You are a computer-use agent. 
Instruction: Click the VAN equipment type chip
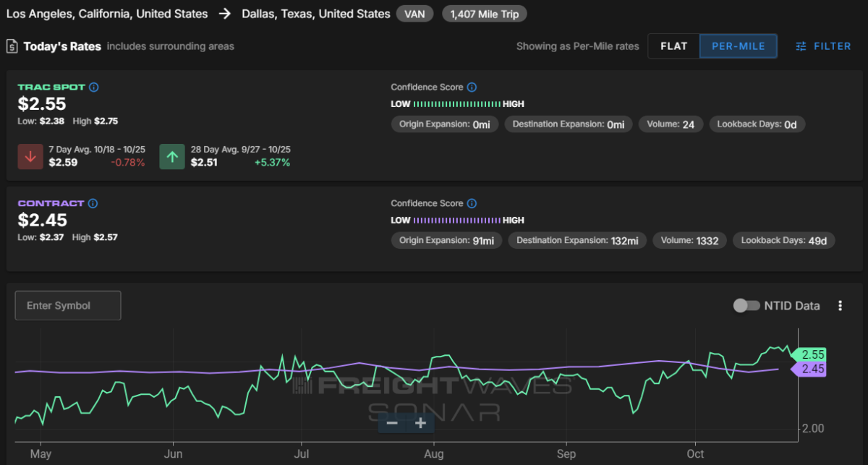[414, 14]
